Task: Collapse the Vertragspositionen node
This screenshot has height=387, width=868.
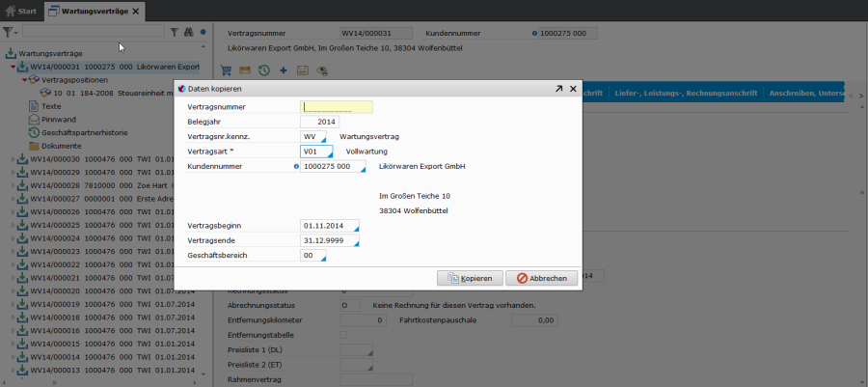Action: [24, 80]
